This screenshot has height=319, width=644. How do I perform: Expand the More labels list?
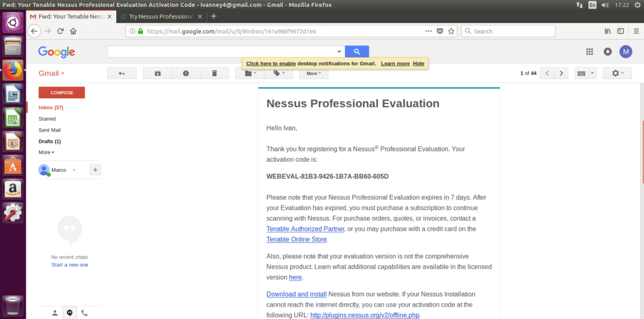(x=46, y=152)
